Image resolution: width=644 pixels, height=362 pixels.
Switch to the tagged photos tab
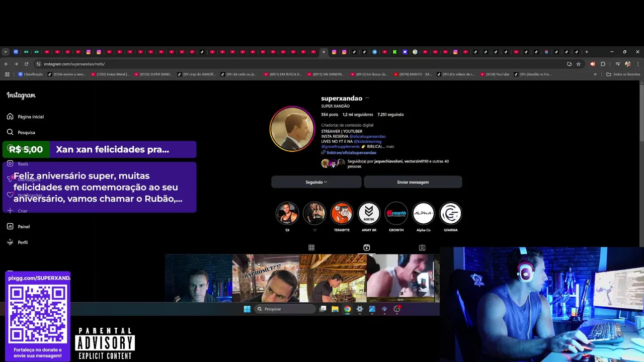(422, 247)
